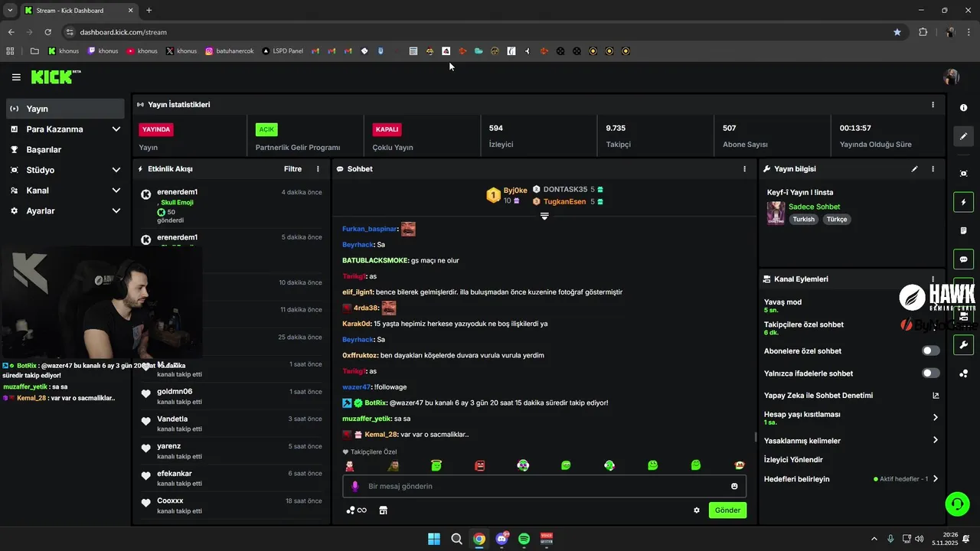Viewport: 980px width, 551px height.
Task: Open Windows taskbar search
Action: tap(456, 539)
